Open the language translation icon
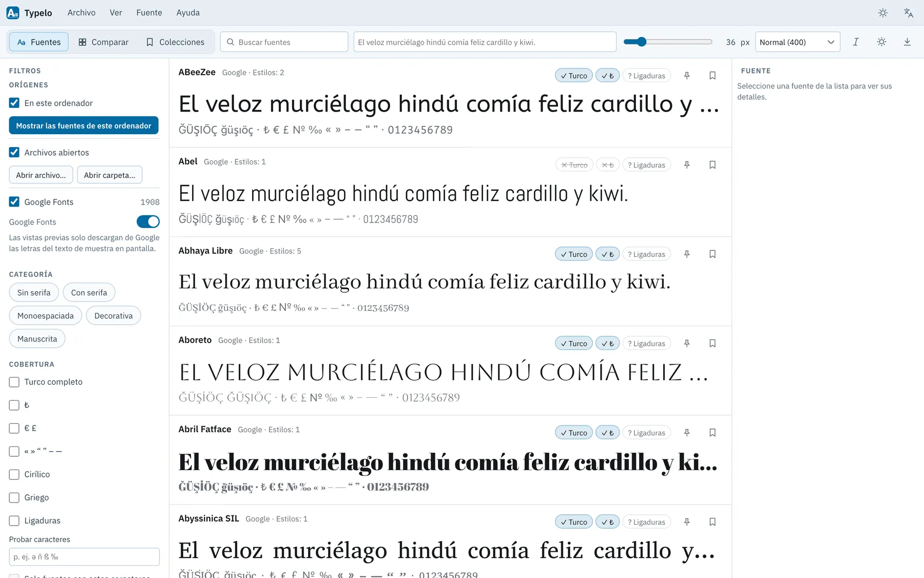Viewport: 924px width, 578px height. click(908, 13)
